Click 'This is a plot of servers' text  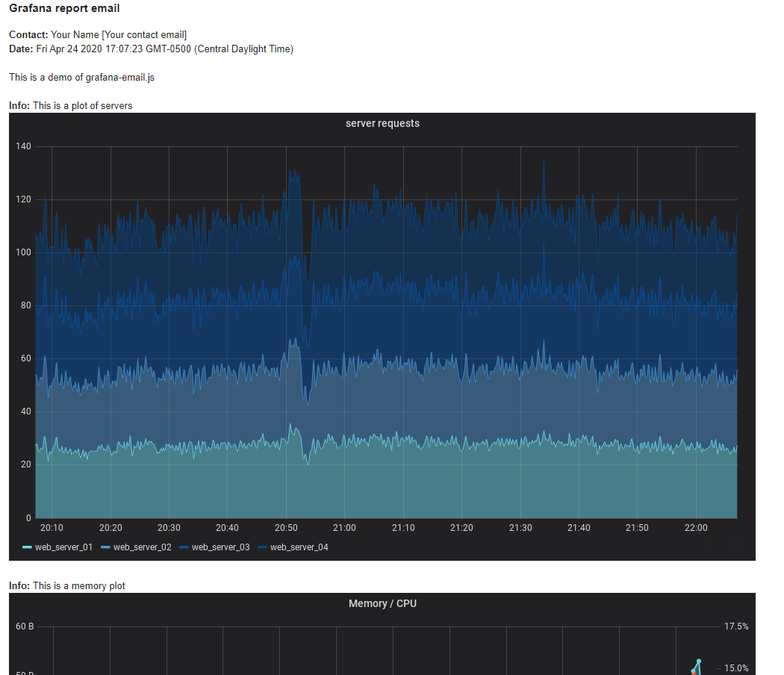(x=82, y=105)
